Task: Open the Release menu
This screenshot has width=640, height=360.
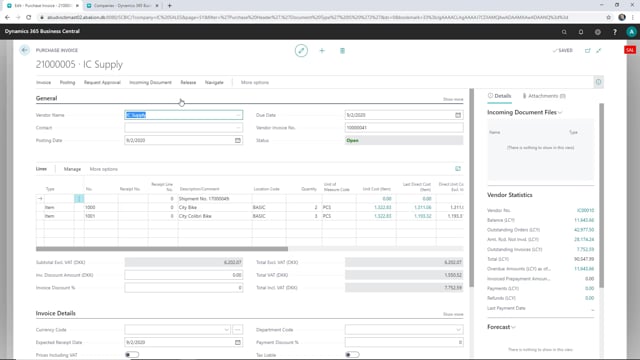Action: tap(188, 82)
